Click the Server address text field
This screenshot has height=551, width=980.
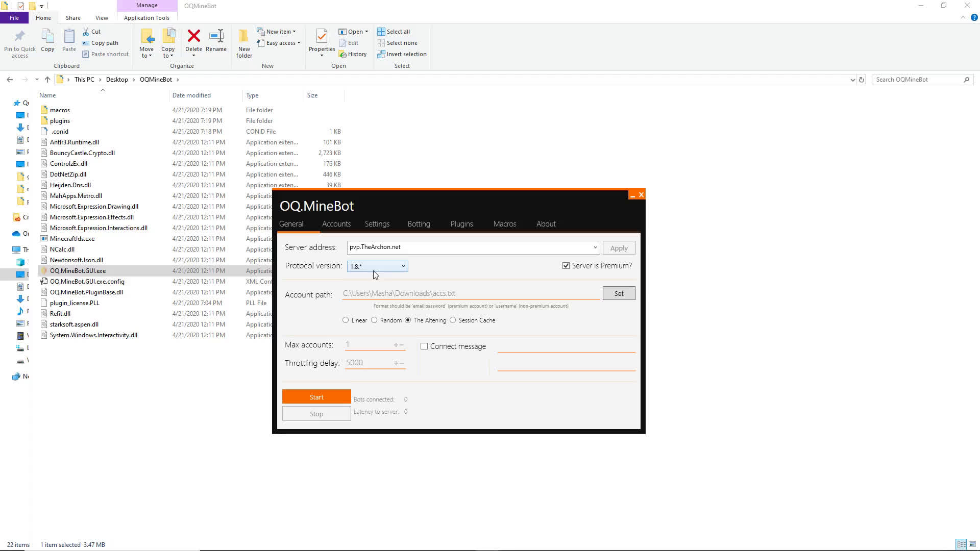click(x=469, y=247)
